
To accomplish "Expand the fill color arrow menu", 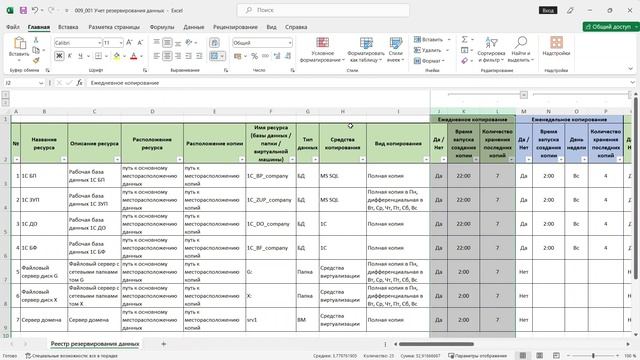I will pos(124,56).
